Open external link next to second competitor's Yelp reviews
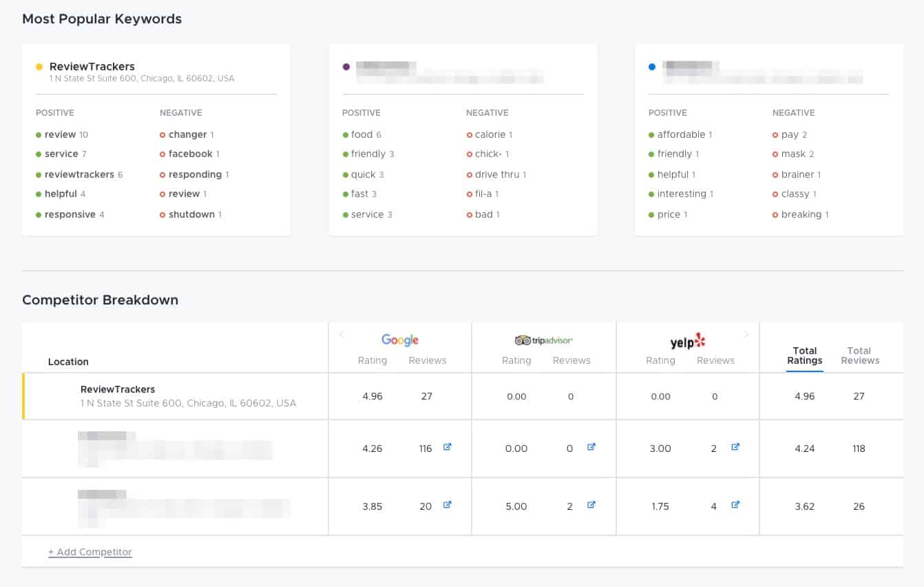The height and width of the screenshot is (587, 924). tap(735, 446)
